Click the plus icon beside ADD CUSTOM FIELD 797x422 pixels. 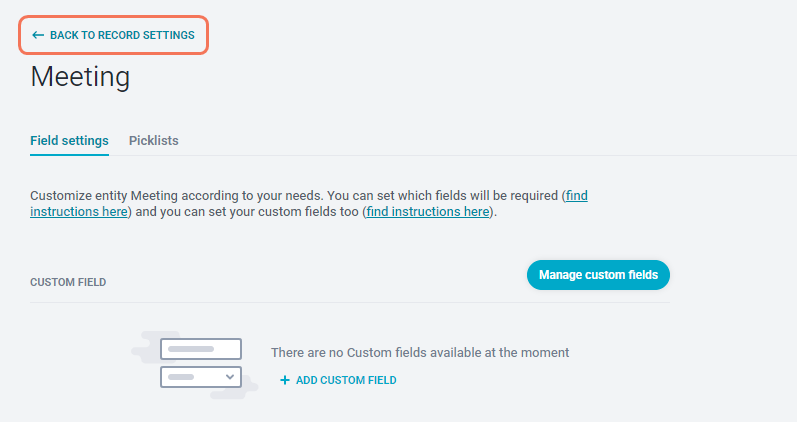click(x=285, y=380)
